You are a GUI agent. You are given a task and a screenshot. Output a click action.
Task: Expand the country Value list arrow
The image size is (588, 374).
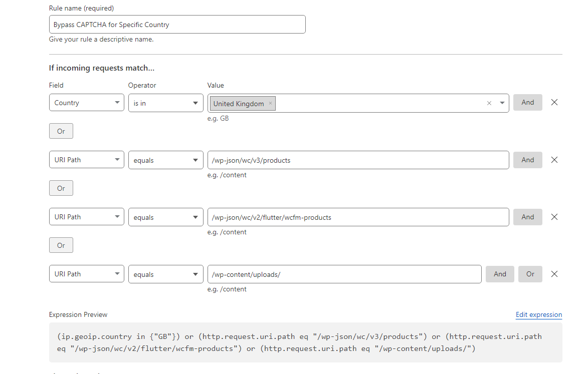[x=502, y=103]
